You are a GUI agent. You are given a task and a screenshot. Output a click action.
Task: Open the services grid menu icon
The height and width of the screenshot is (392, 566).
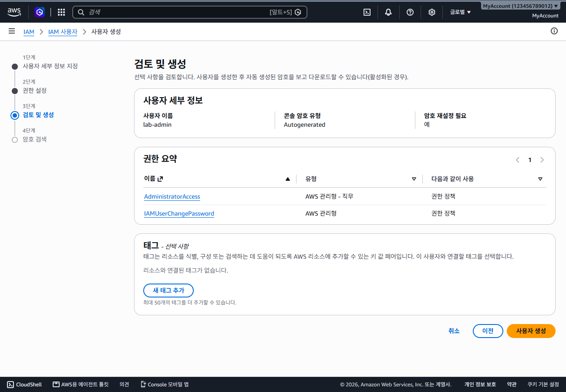61,12
